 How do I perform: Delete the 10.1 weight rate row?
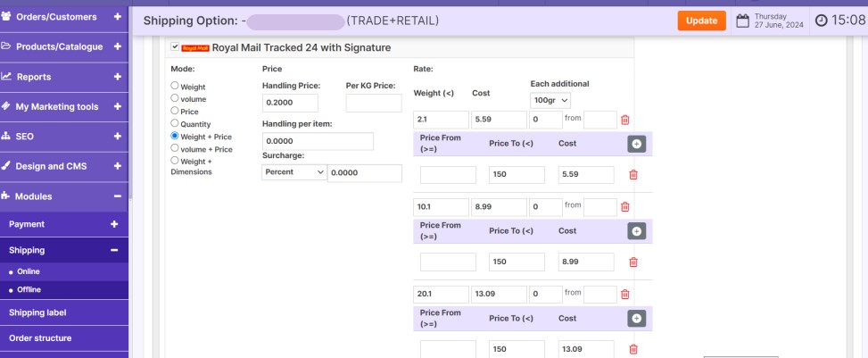[624, 207]
